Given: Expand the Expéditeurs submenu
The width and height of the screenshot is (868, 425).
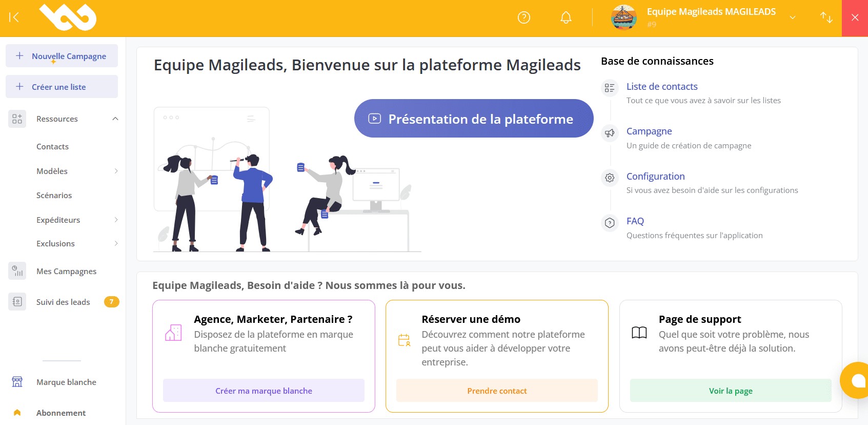Looking at the screenshot, I should pyautogui.click(x=116, y=220).
